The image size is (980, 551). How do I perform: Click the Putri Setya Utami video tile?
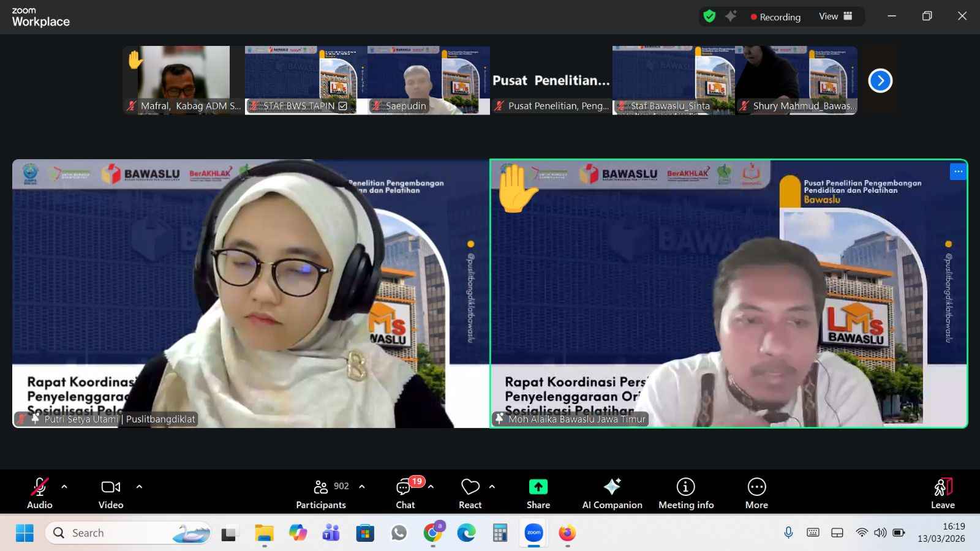click(251, 293)
